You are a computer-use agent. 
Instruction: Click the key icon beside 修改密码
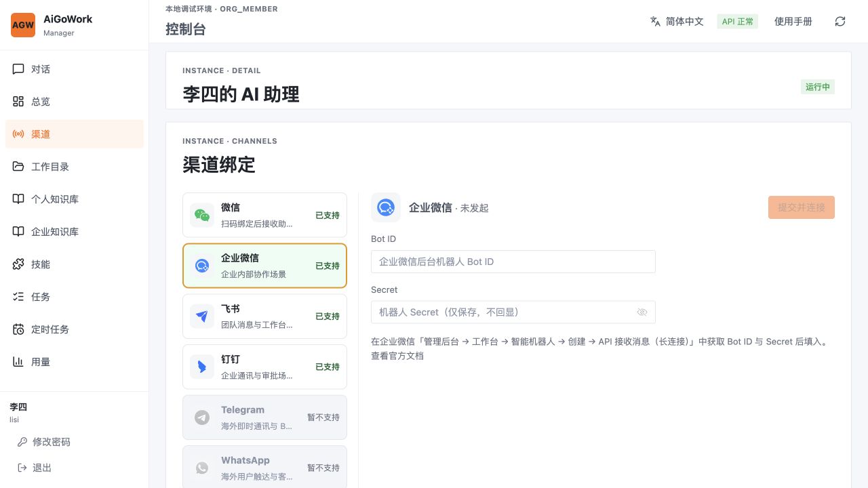click(22, 442)
